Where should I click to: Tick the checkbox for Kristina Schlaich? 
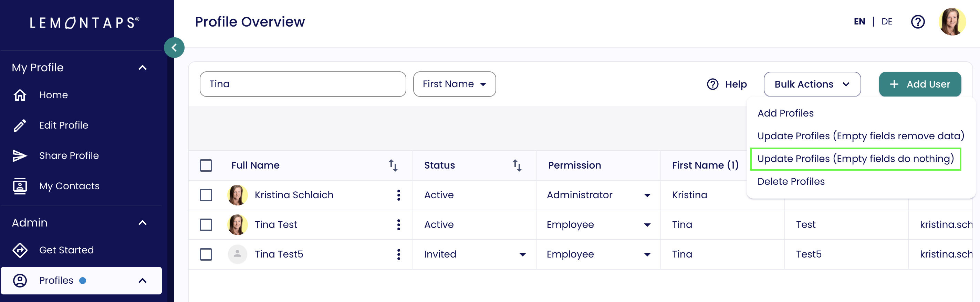206,195
